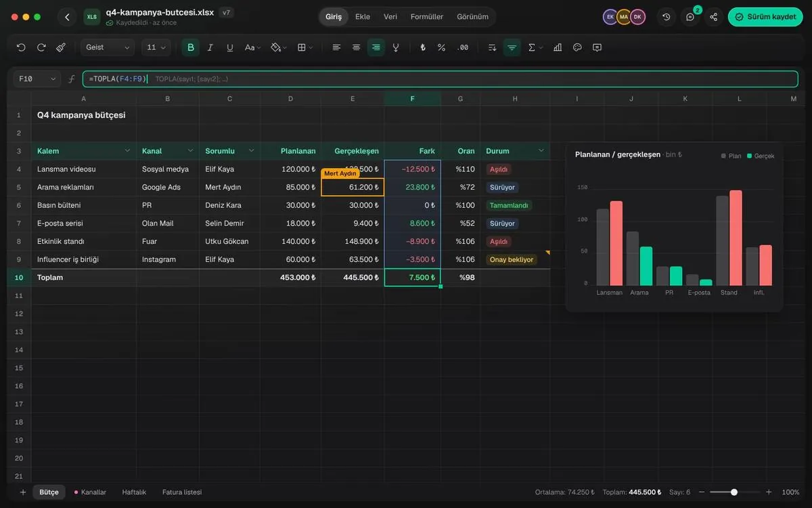Click the MA collaborator avatar

(x=624, y=17)
